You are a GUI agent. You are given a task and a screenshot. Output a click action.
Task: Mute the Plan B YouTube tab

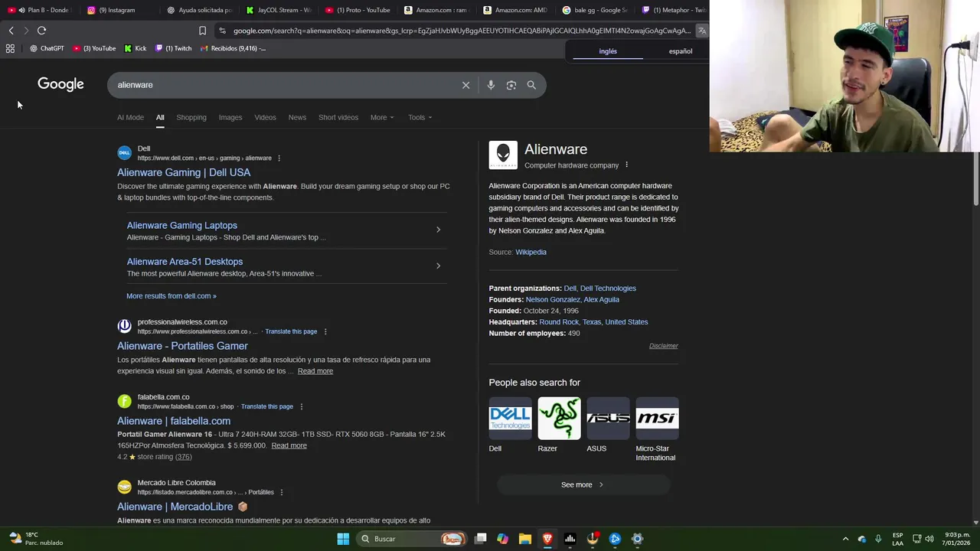click(x=21, y=10)
